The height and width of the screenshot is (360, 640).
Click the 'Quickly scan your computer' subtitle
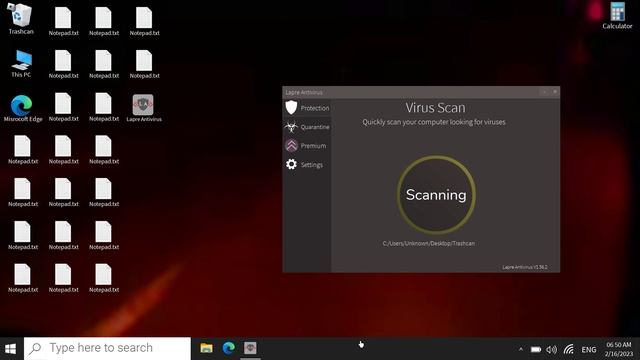pos(434,122)
